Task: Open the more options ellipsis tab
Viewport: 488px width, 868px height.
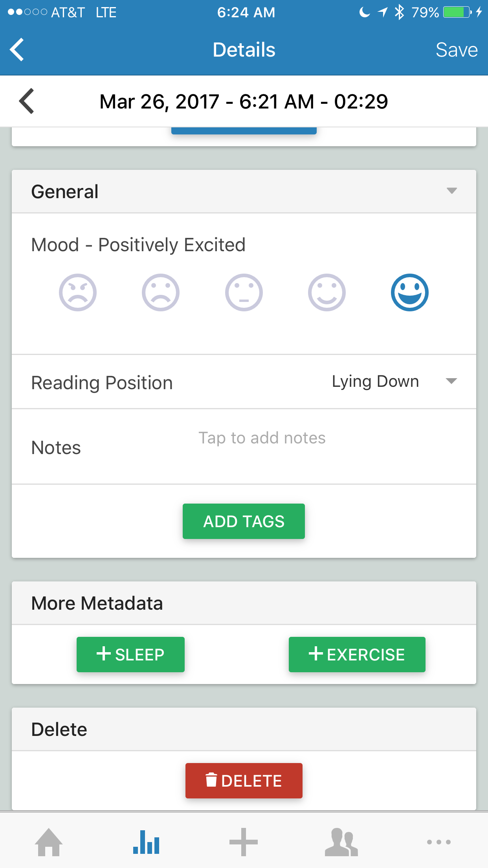Action: pyautogui.click(x=439, y=842)
